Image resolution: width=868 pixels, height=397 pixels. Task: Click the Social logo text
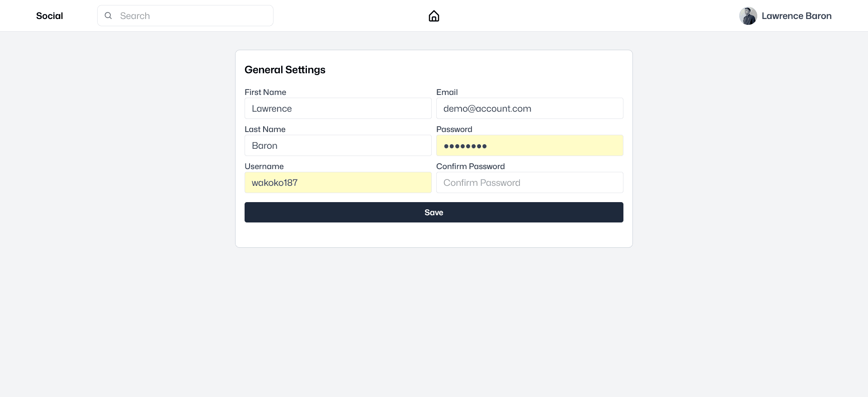pos(50,16)
